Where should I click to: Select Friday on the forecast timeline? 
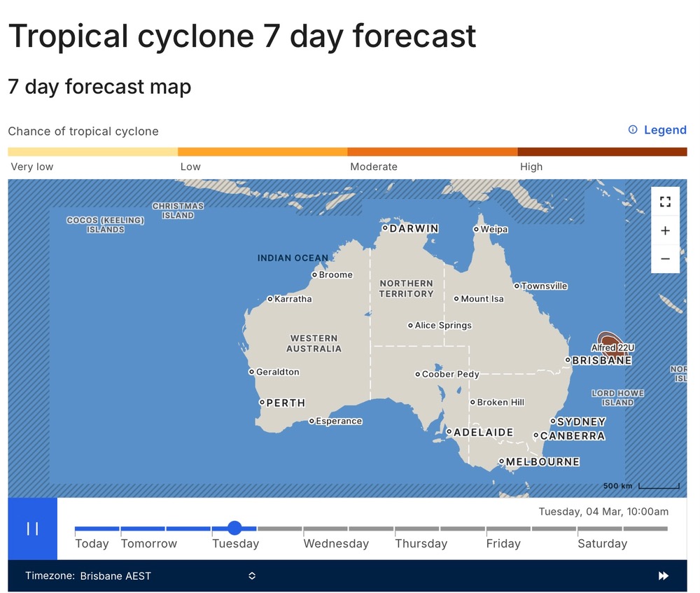[503, 543]
